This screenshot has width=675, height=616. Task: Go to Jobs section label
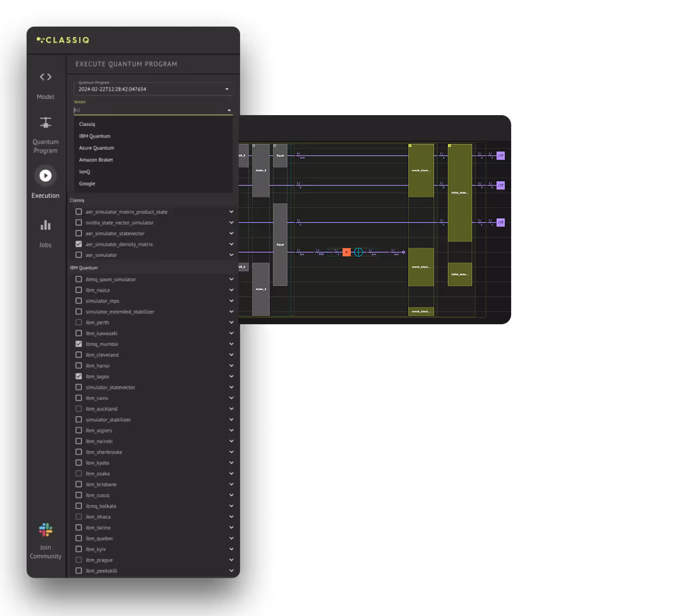click(x=45, y=245)
